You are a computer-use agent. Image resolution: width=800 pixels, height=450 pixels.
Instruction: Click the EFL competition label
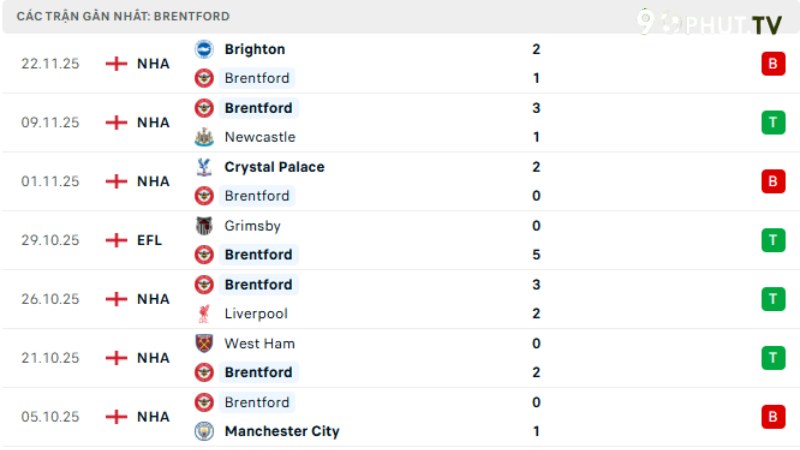(150, 240)
